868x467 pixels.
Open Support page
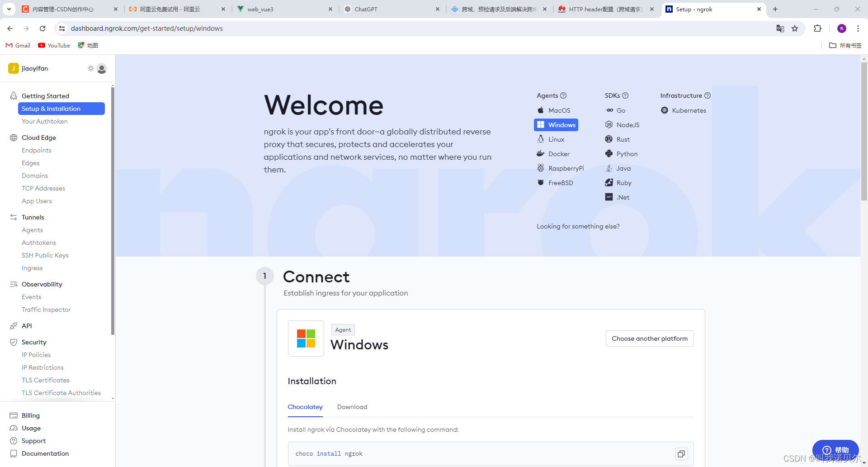[33, 441]
